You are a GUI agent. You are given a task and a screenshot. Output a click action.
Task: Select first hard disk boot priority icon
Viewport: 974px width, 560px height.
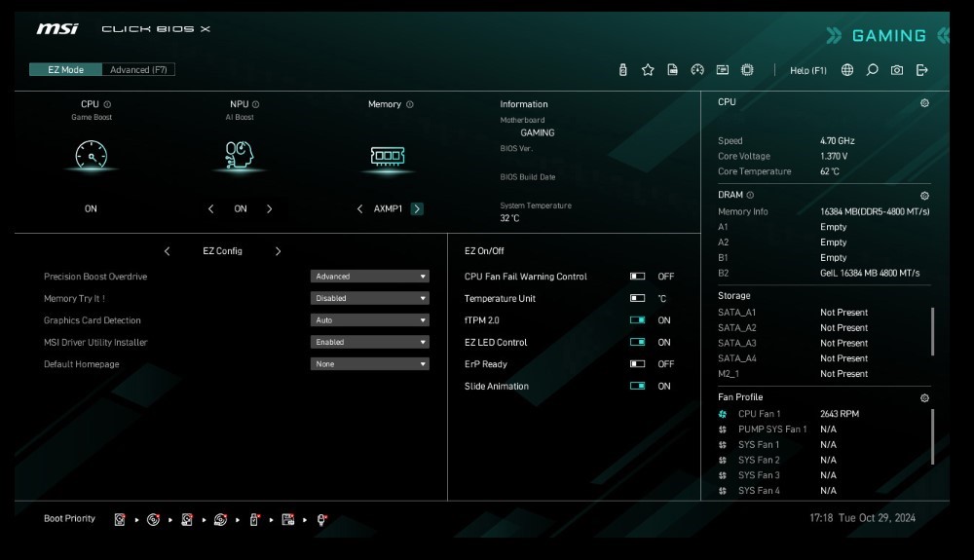pyautogui.click(x=120, y=520)
